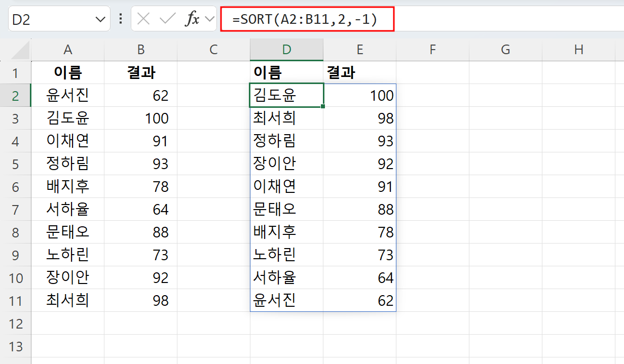The width and height of the screenshot is (624, 364).
Task: Click cell E11 showing 62
Action: (x=360, y=300)
